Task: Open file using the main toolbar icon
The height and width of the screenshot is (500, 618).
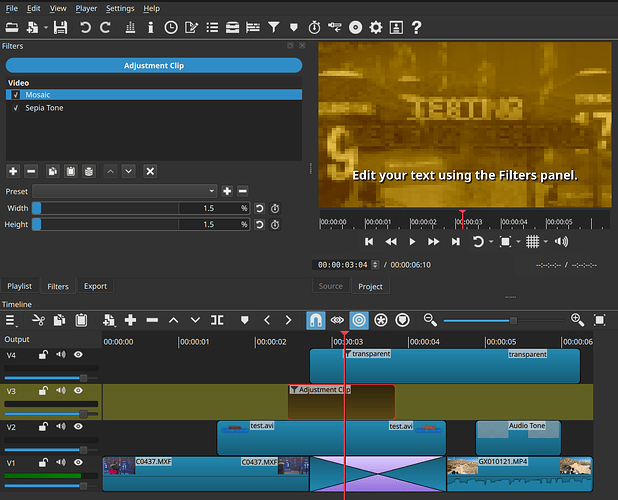Action: coord(12,27)
